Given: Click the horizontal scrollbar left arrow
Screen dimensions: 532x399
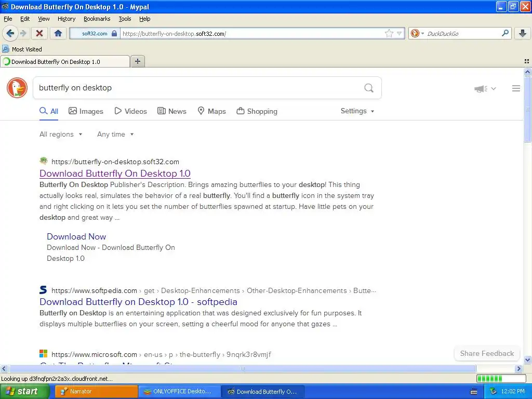Looking at the screenshot, I should [x=4, y=368].
